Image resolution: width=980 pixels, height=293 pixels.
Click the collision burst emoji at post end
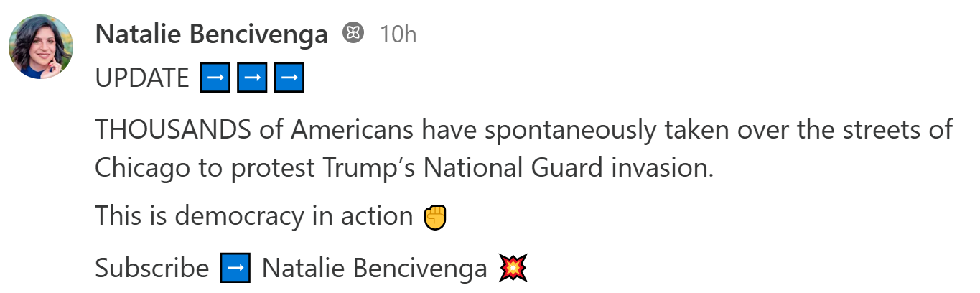click(x=513, y=269)
